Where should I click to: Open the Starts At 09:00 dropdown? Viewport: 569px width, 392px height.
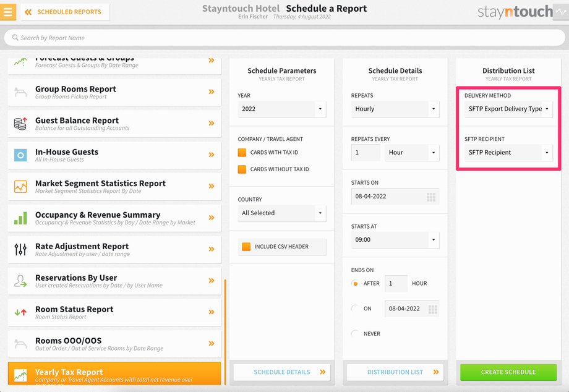point(395,240)
